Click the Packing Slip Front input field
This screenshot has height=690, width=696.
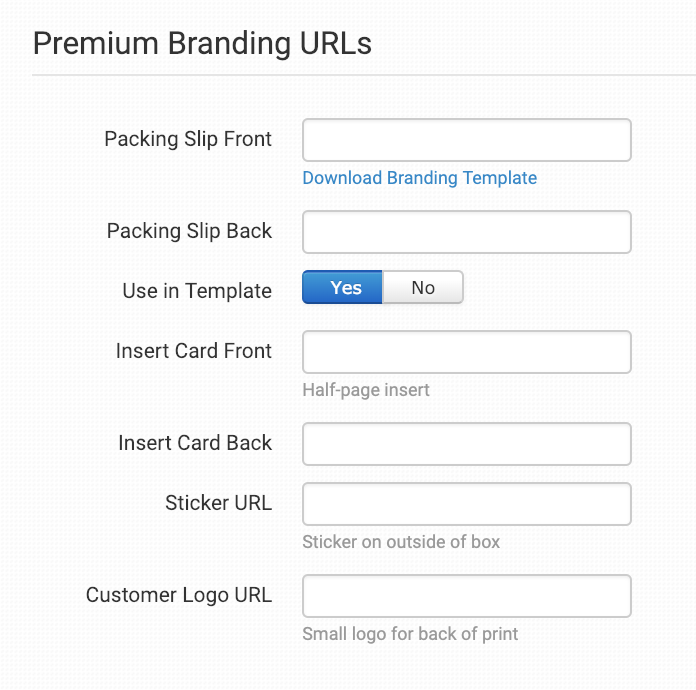[x=466, y=140]
